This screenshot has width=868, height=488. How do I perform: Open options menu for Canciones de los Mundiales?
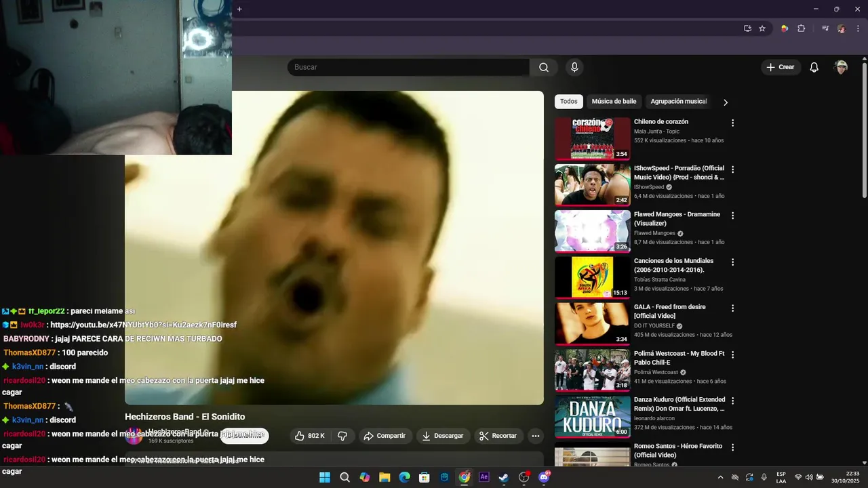(x=732, y=262)
